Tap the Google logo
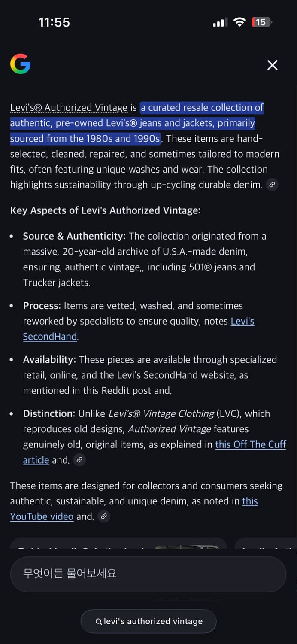The height and width of the screenshot is (644, 297). coord(20,64)
